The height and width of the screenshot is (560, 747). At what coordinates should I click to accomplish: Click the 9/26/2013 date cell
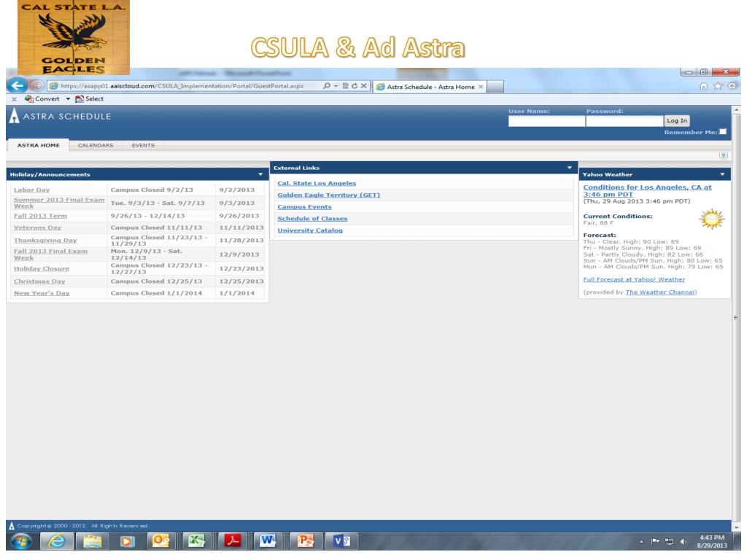click(239, 216)
